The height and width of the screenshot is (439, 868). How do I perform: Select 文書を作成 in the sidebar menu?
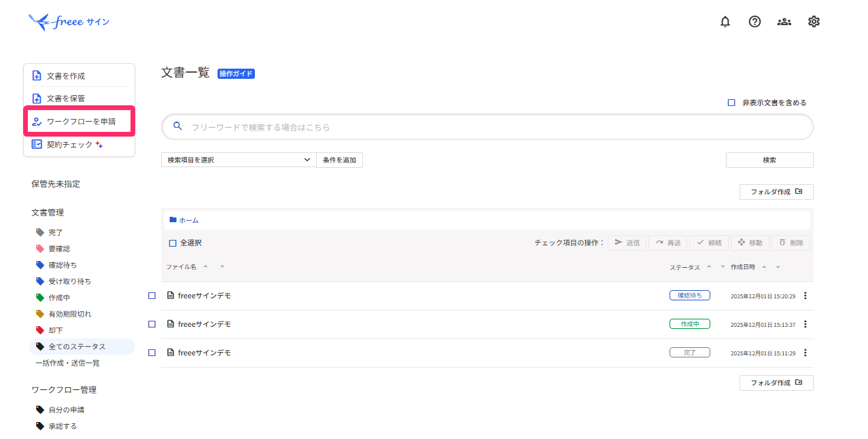click(66, 76)
